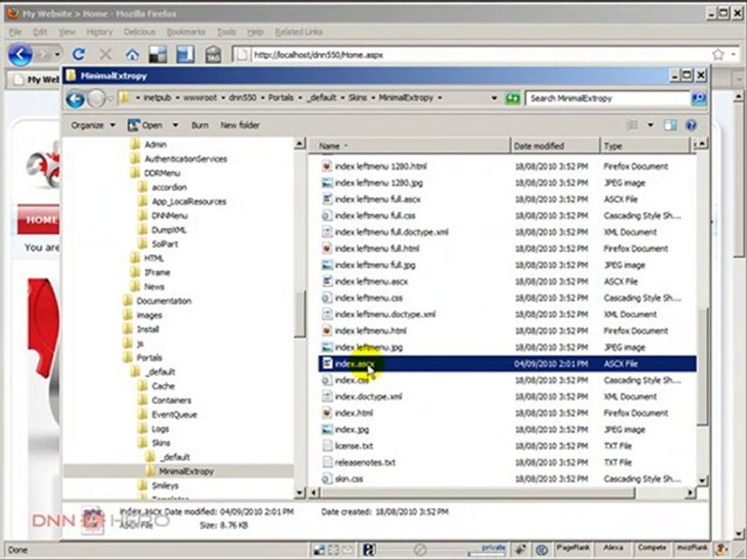Image resolution: width=747 pixels, height=560 pixels.
Task: Click Compete status bar item
Action: pos(651,548)
